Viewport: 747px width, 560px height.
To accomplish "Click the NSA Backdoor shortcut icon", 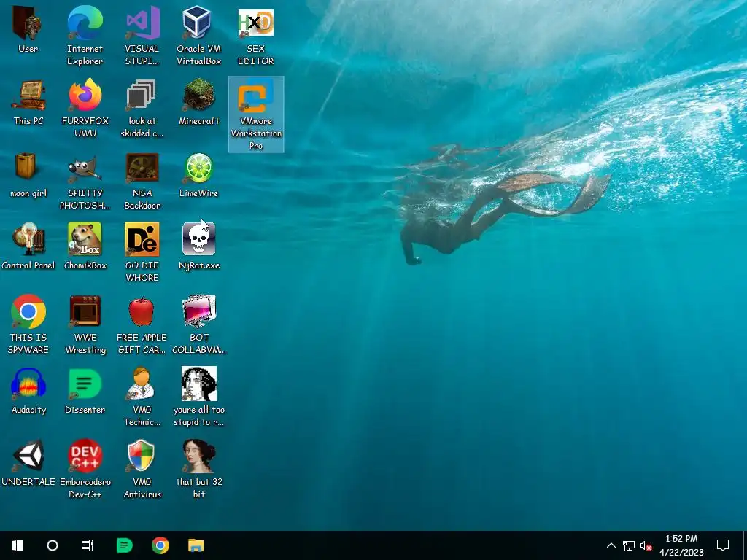I will pyautogui.click(x=142, y=167).
